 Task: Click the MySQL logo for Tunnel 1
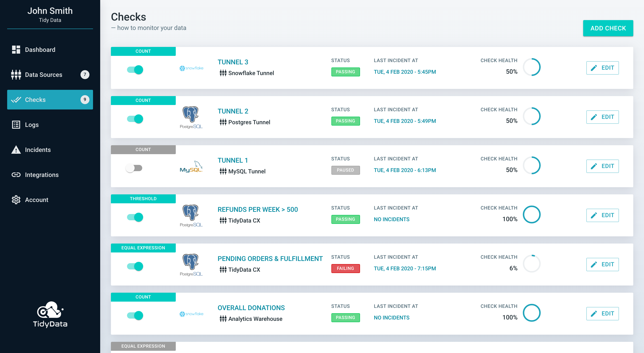pyautogui.click(x=191, y=167)
